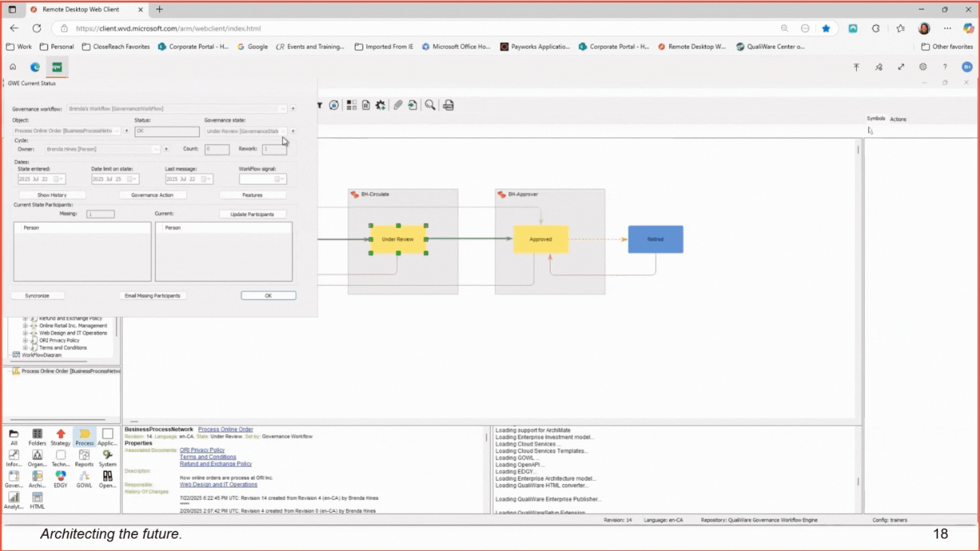The height and width of the screenshot is (551, 980).
Task: Click the Analytics chart category icon
Action: (x=14, y=497)
